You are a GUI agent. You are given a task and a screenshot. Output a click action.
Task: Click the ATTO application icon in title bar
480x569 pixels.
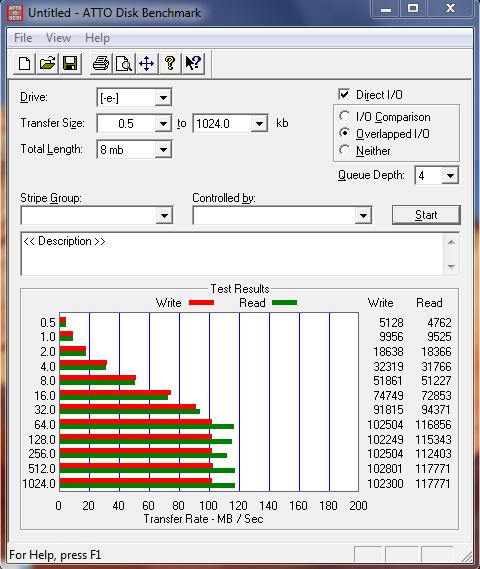click(15, 13)
